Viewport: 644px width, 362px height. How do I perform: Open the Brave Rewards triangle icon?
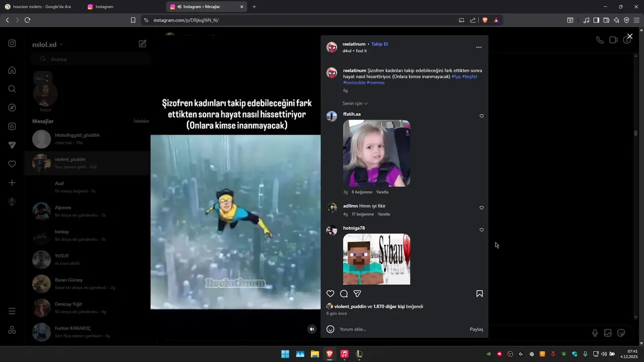[496, 20]
